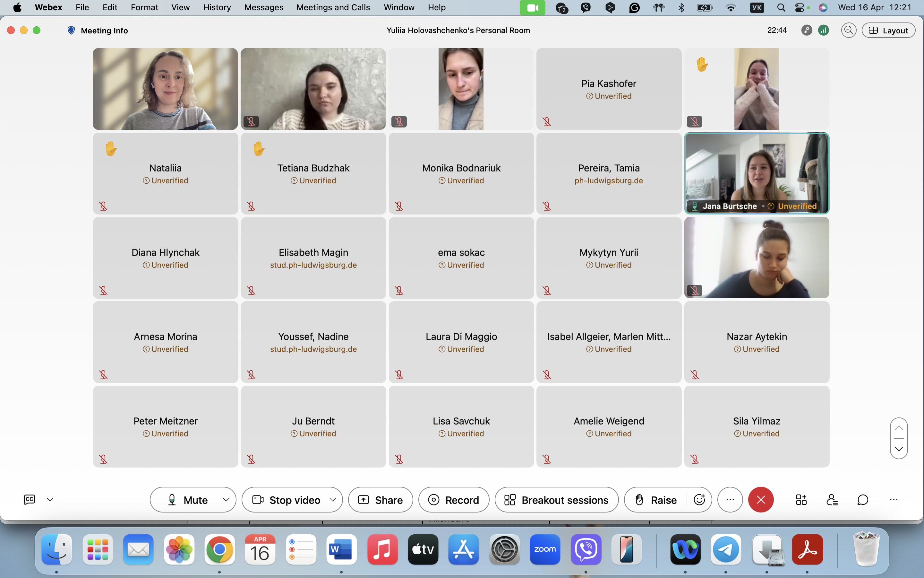Toggle Stop video
Viewport: 924px width, 578px height.
pyautogui.click(x=286, y=500)
